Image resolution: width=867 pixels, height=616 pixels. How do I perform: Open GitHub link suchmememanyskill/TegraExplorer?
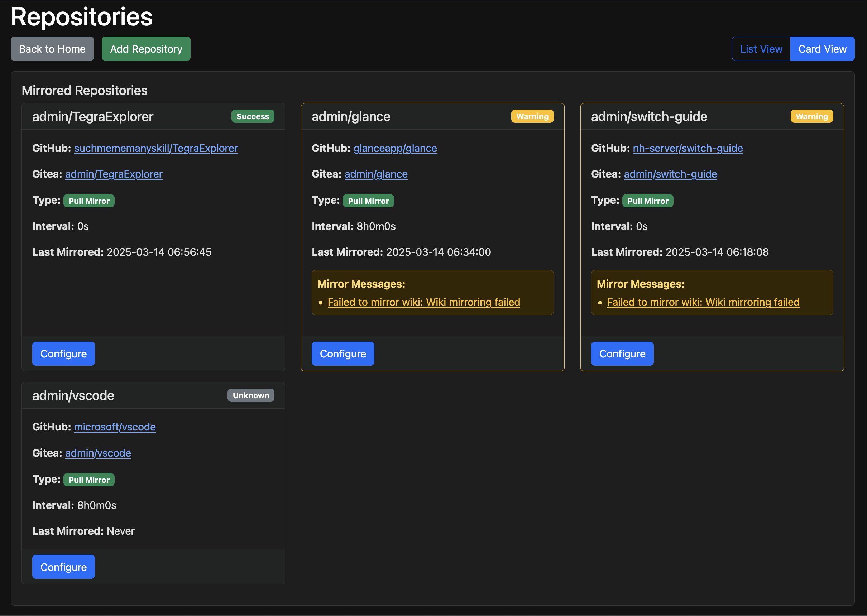click(x=156, y=148)
